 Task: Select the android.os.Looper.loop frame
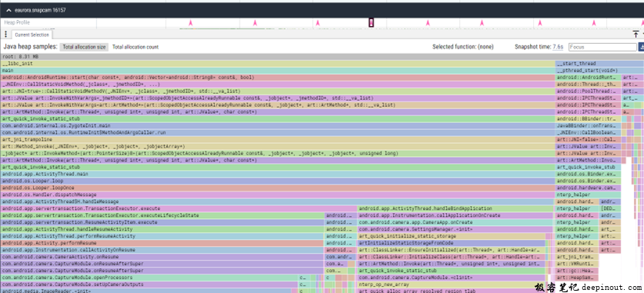pos(277,181)
